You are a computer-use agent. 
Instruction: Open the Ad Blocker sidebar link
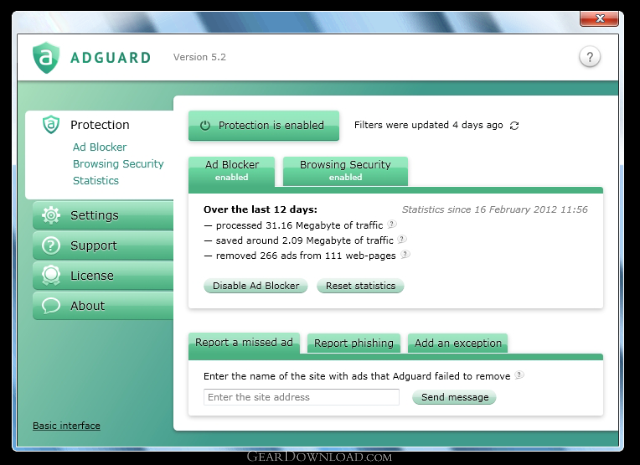point(100,147)
